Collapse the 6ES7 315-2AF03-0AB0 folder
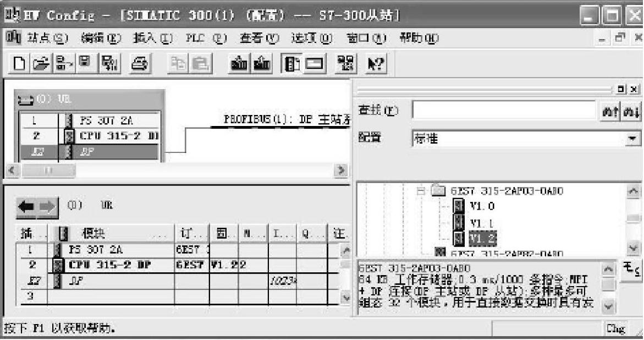Screen dimensions: 644x340 coord(421,191)
